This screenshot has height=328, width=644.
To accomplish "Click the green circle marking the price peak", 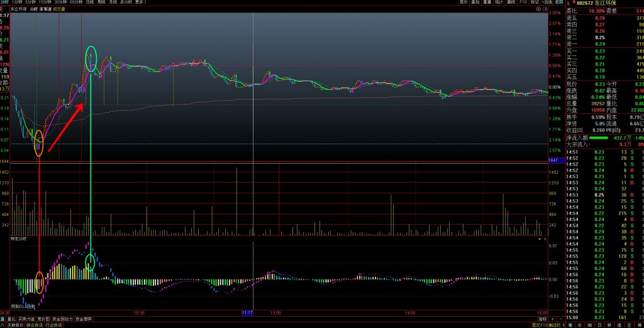I will [x=91, y=58].
